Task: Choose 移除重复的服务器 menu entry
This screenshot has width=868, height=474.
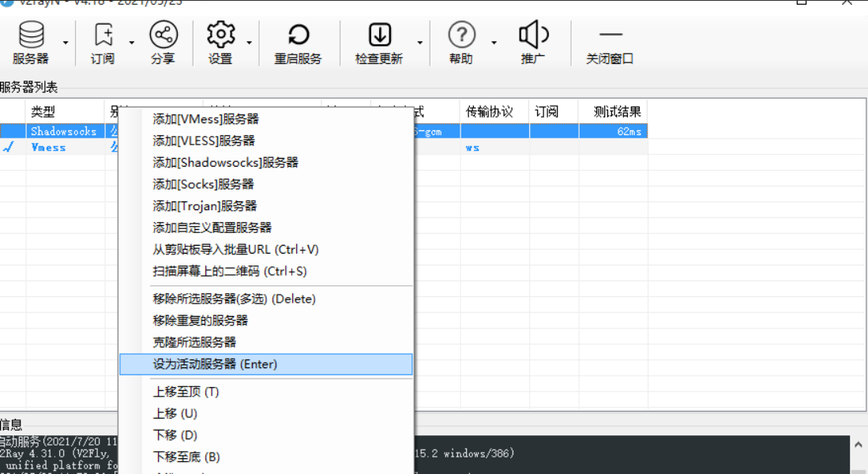Action: [x=265, y=321]
